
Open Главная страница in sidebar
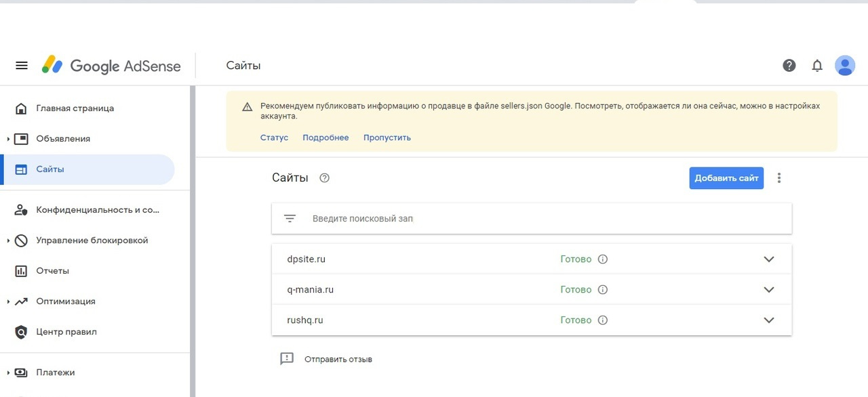tap(75, 108)
